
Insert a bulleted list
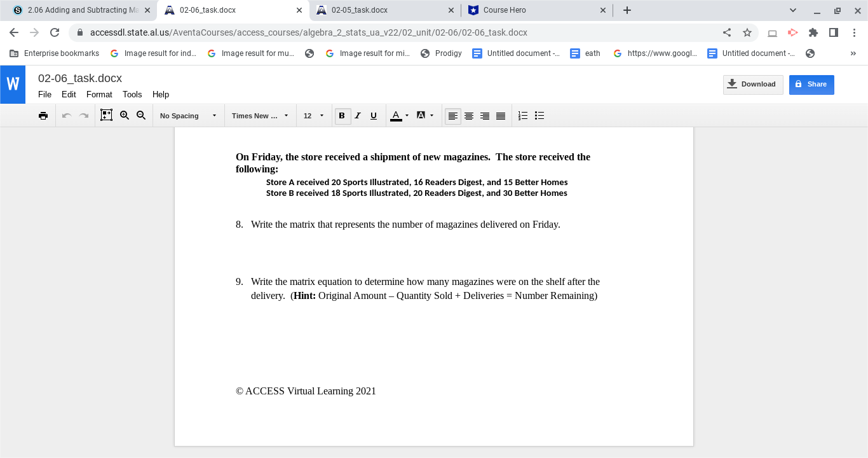click(539, 116)
